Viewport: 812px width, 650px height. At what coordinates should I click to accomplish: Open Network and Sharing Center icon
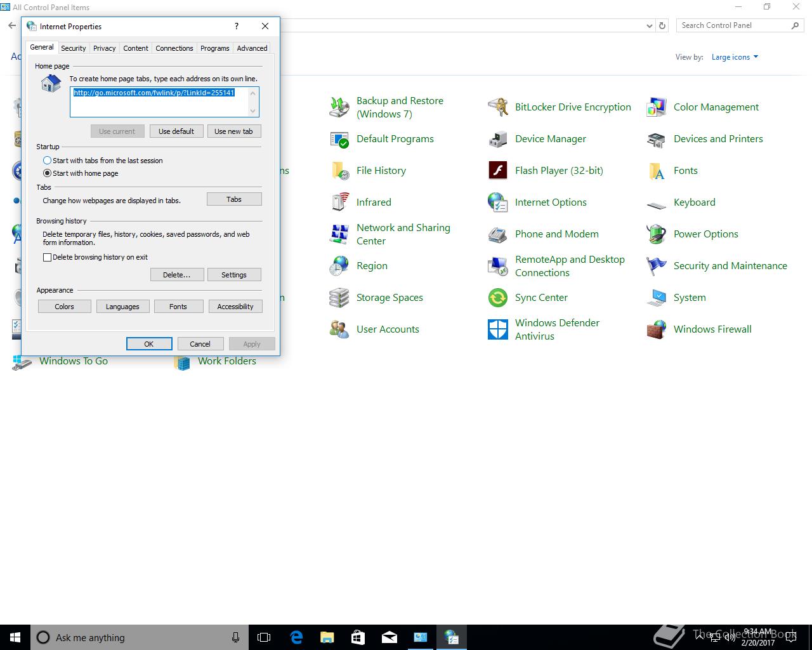point(339,234)
